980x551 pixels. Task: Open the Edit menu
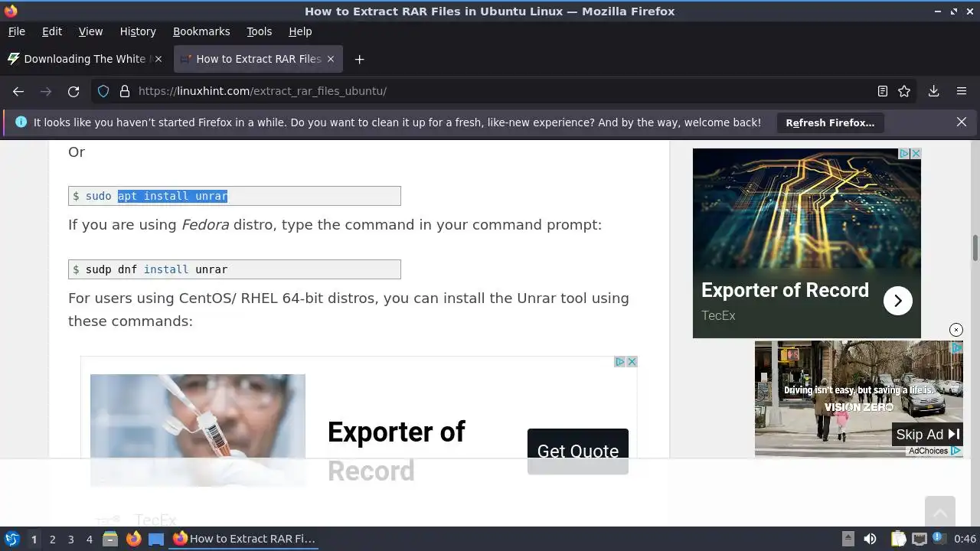coord(52,31)
